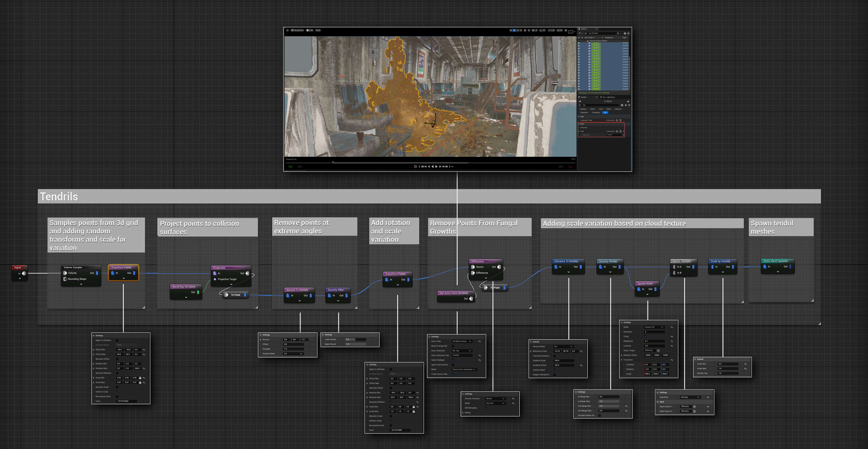Click the sequencer Play reverse button

click(x=433, y=167)
